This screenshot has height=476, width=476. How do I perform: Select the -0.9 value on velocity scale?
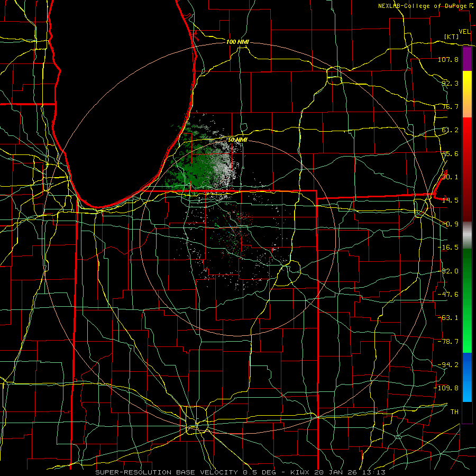pos(450,224)
